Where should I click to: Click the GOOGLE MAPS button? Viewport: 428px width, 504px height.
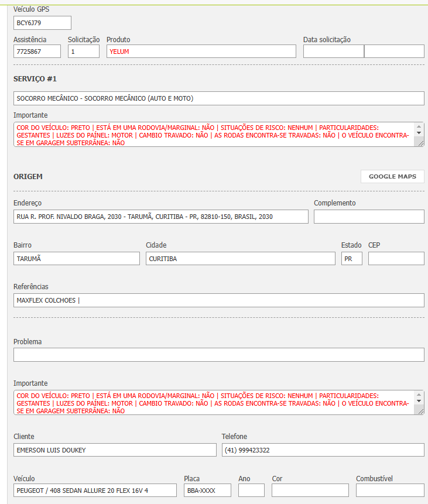point(392,176)
